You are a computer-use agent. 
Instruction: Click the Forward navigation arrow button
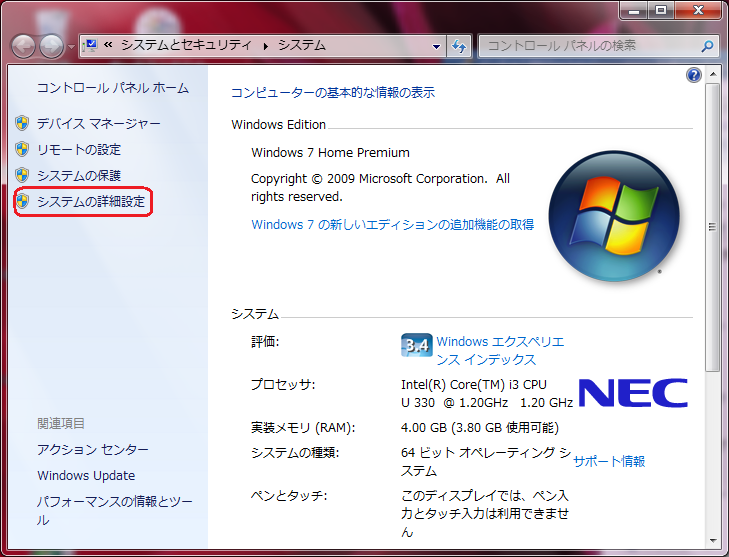(x=51, y=46)
